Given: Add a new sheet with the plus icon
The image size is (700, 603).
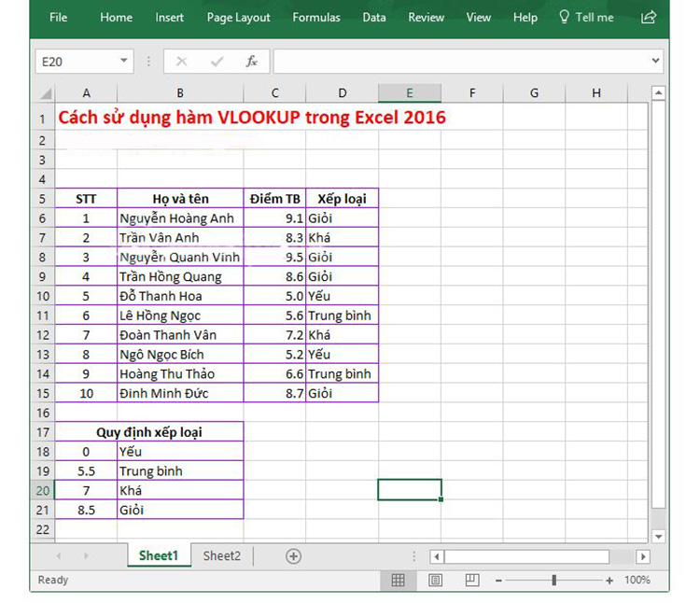Looking at the screenshot, I should [x=293, y=556].
